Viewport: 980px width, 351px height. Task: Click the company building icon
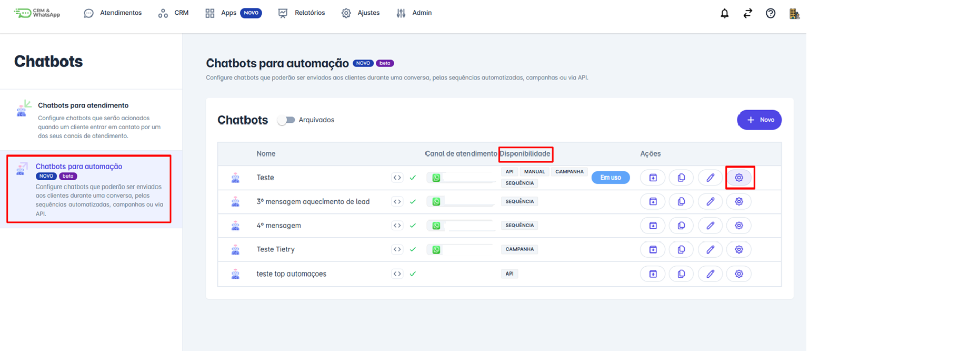794,14
